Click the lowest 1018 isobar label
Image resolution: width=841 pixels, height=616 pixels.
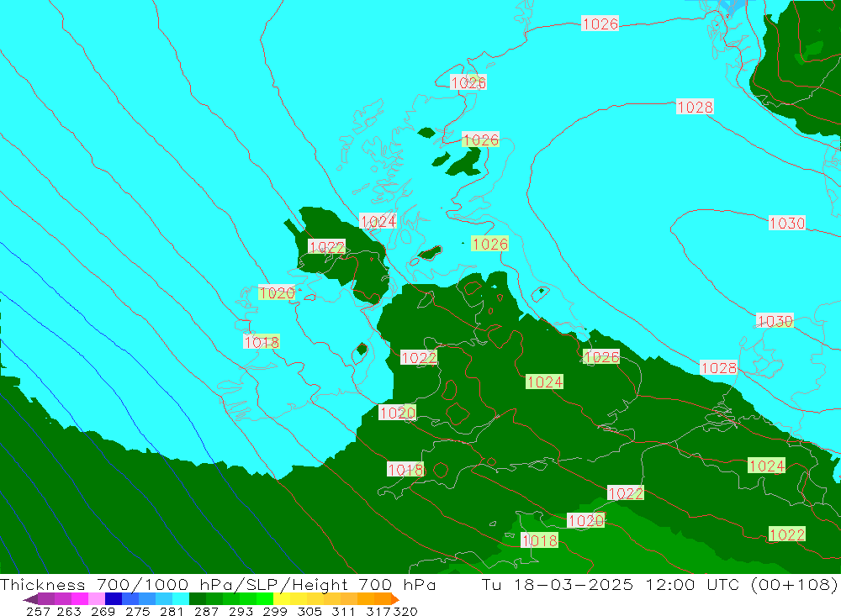point(540,540)
